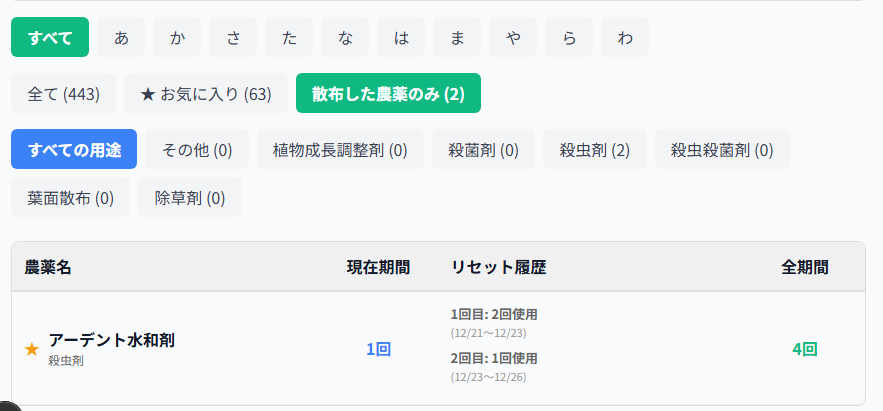This screenshot has height=411, width=883.
Task: Toggle 散布した農薬のみ (2) filter
Action: 388,94
